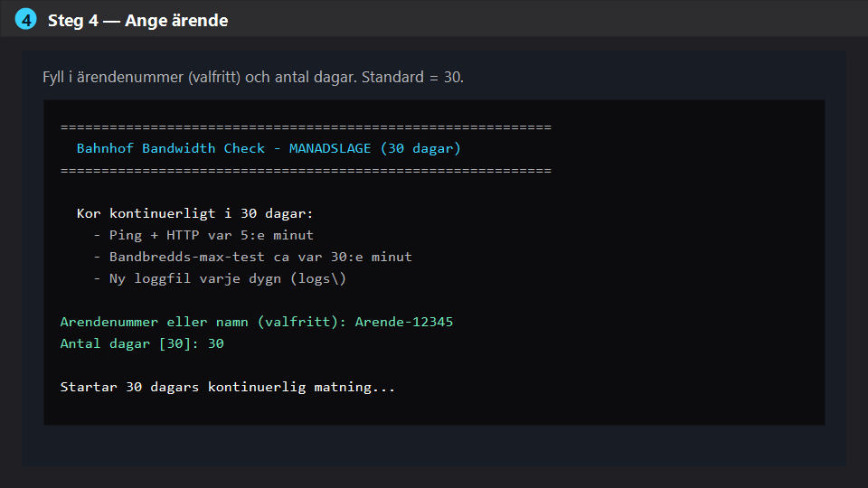Click the 'Fyll i ärendenummer (valfritt)' instruction text

pyautogui.click(x=142, y=77)
